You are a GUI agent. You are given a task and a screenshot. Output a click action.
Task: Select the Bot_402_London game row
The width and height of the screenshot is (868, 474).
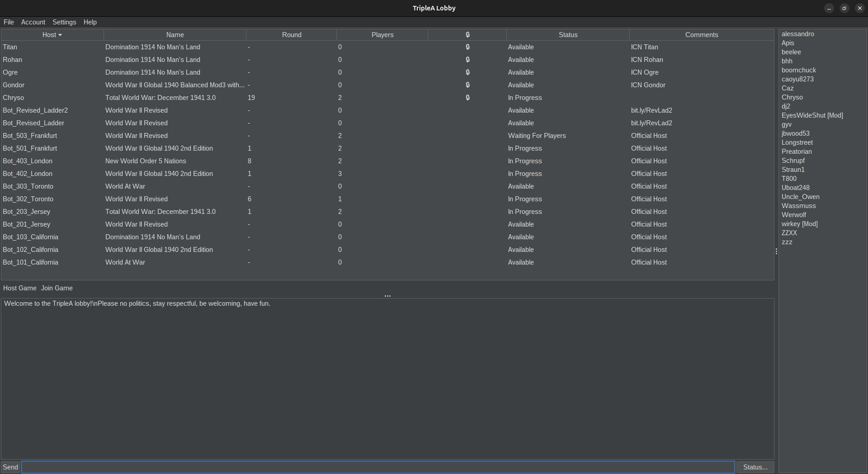(387, 174)
